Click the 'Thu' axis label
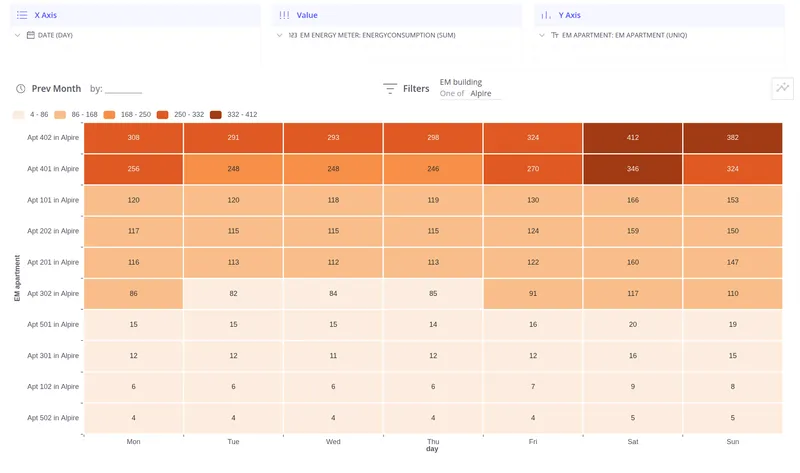Image resolution: width=800 pixels, height=473 pixels. tap(433, 442)
